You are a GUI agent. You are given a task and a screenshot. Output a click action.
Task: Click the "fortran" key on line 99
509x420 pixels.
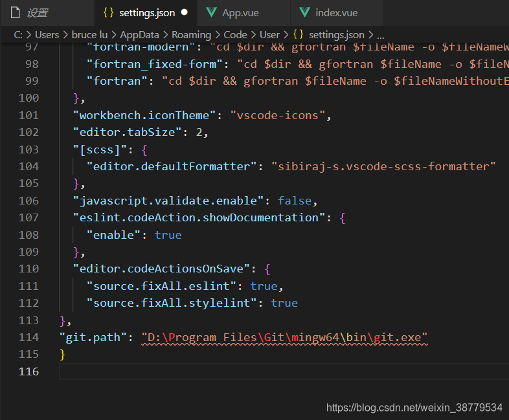click(117, 81)
